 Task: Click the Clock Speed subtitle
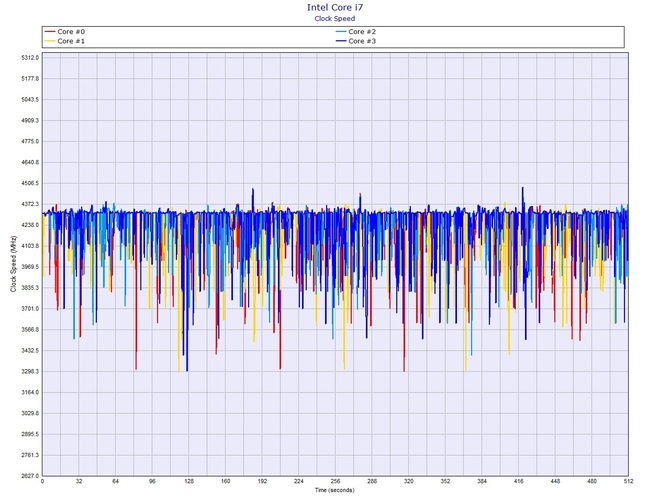(x=335, y=18)
